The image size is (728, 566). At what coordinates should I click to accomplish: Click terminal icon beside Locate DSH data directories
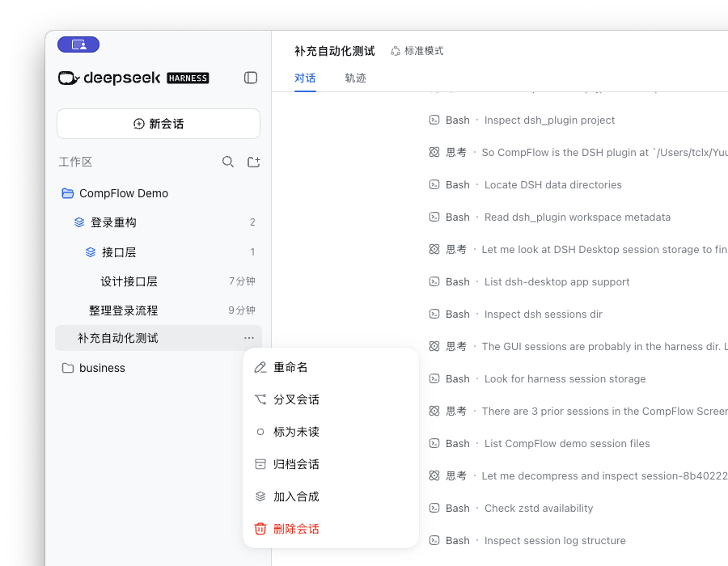point(434,184)
